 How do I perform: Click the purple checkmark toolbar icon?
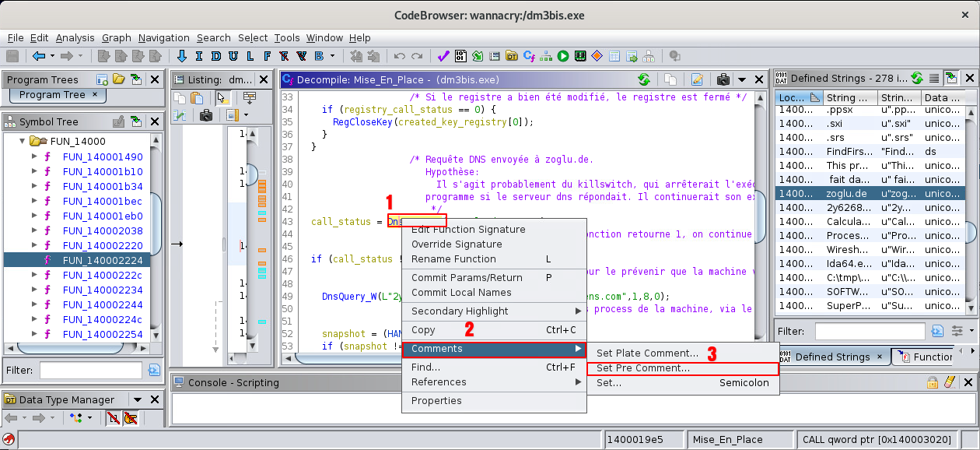click(443, 56)
